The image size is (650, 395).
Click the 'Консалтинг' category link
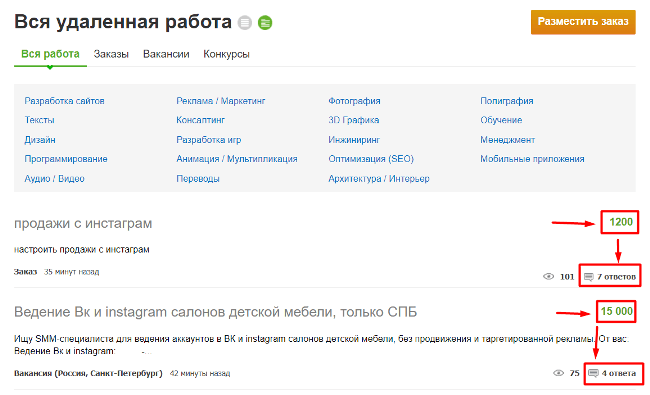tap(201, 120)
